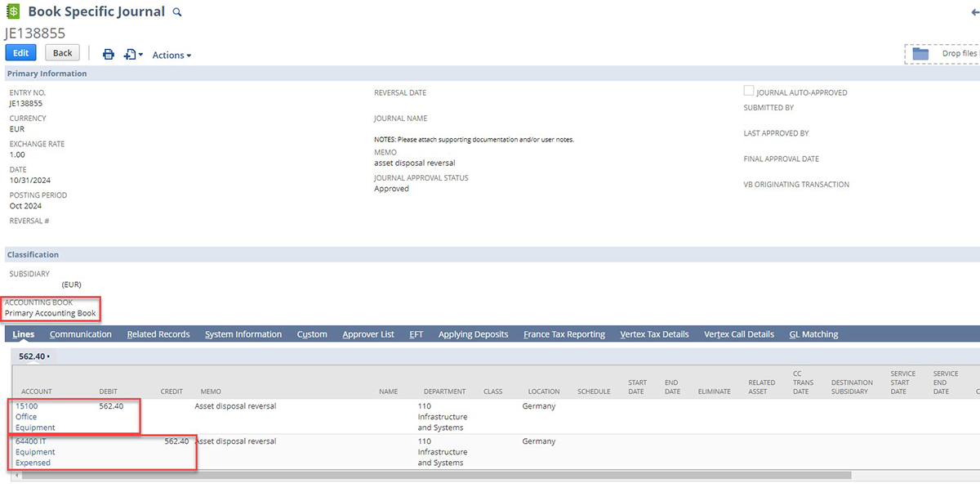Click the horizontal scrollbar under the lines table
The image size is (980, 488).
[433, 475]
